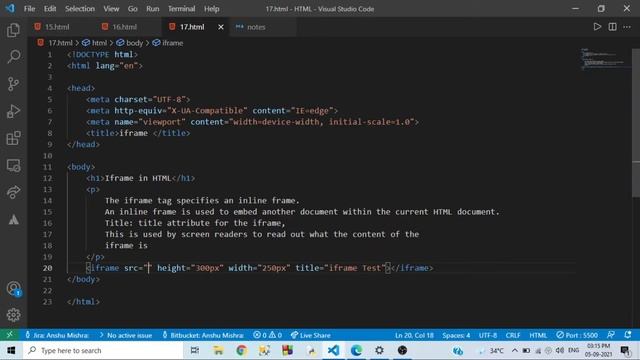Change encoding via UTF-8 status item
The width and height of the screenshot is (640, 360).
488,335
